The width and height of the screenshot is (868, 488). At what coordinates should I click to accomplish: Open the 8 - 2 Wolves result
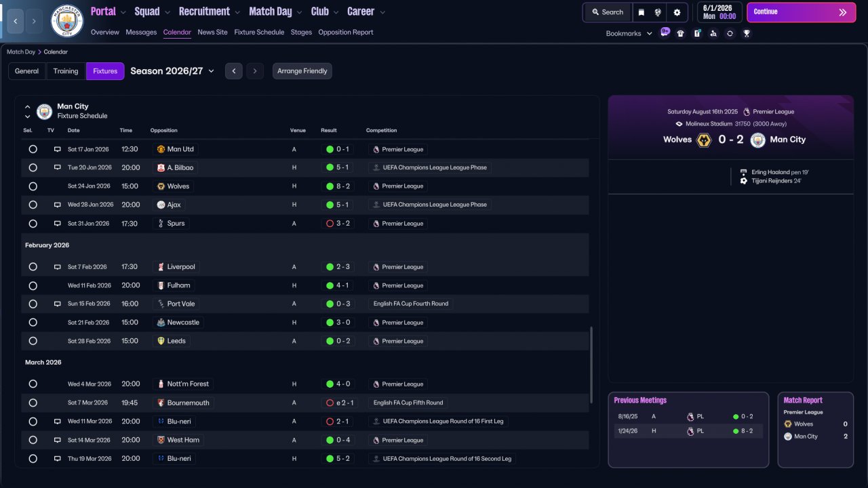click(x=339, y=186)
